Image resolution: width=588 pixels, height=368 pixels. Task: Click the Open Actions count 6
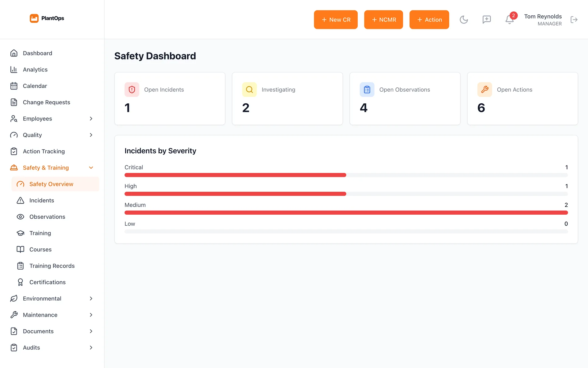tap(481, 108)
